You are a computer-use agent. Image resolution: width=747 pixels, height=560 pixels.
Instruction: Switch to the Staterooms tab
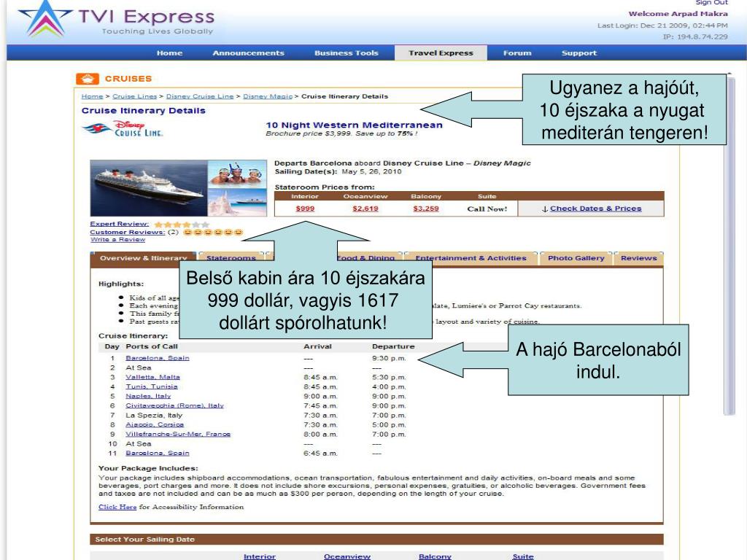(231, 258)
